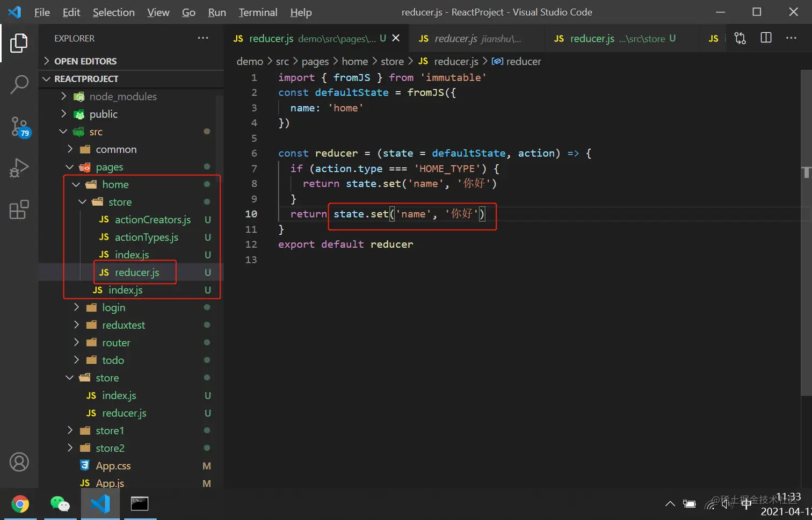Image resolution: width=812 pixels, height=520 pixels.
Task: Open Explorer more actions ellipsis
Action: pyautogui.click(x=202, y=38)
